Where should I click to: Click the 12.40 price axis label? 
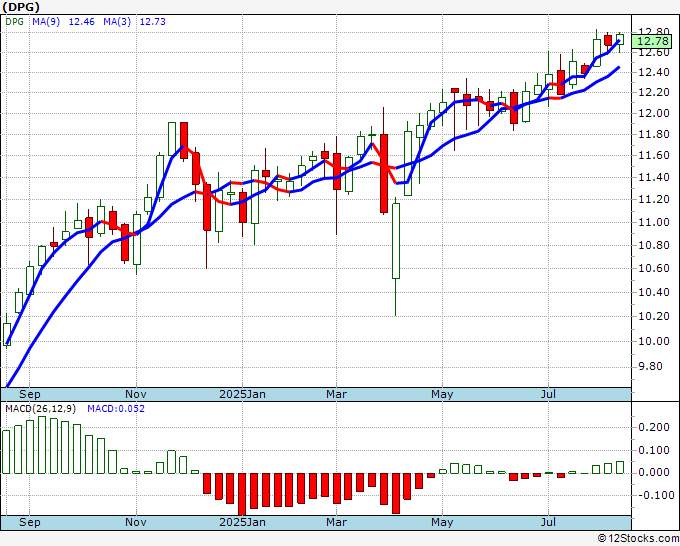tap(654, 72)
